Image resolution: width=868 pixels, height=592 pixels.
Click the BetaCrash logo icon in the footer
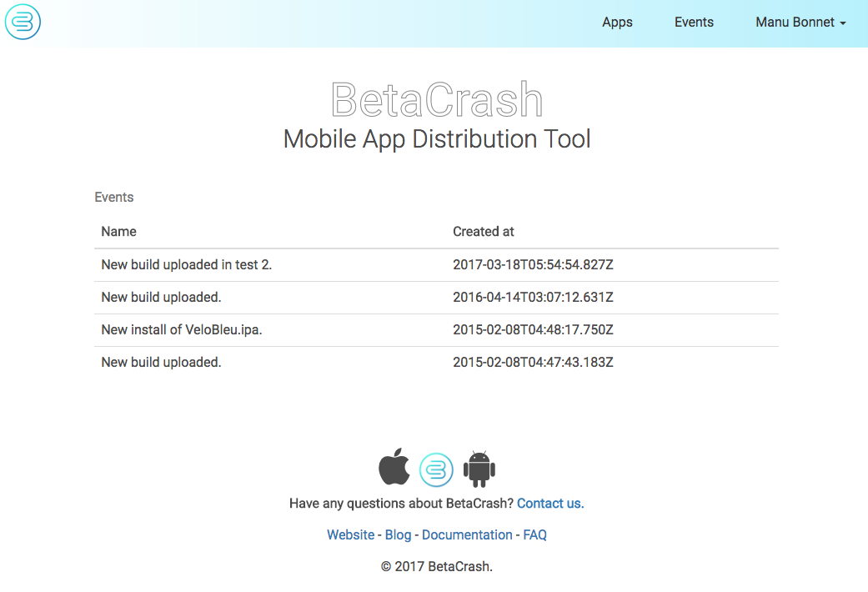coord(436,469)
